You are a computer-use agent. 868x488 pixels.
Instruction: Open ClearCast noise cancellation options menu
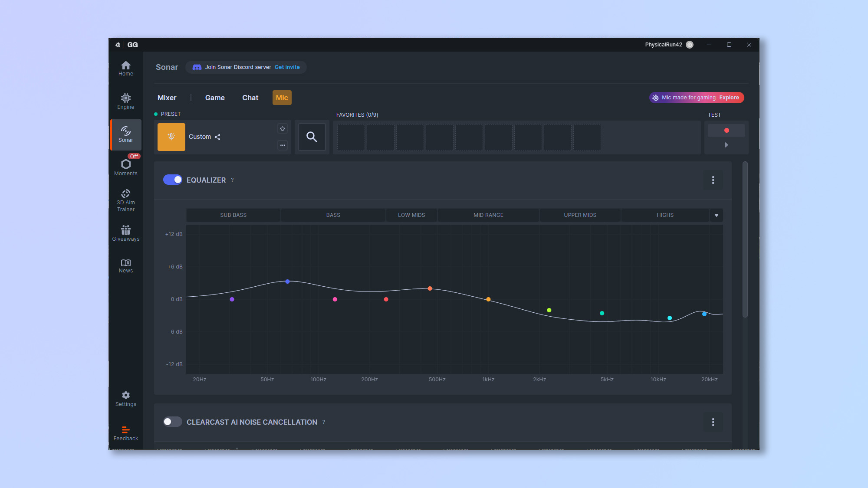coord(713,422)
